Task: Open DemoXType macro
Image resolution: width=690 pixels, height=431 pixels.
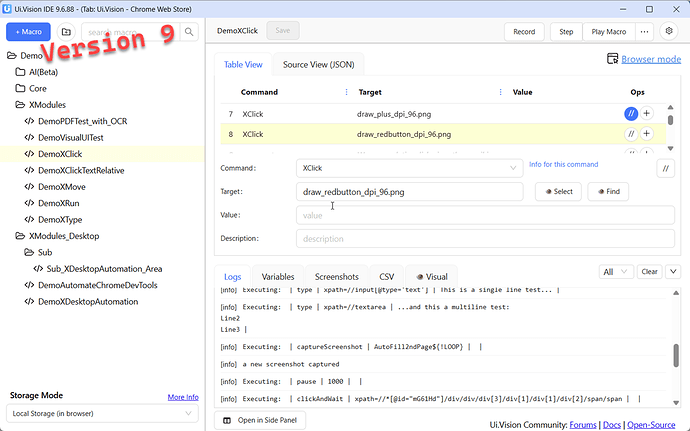Action: (60, 220)
